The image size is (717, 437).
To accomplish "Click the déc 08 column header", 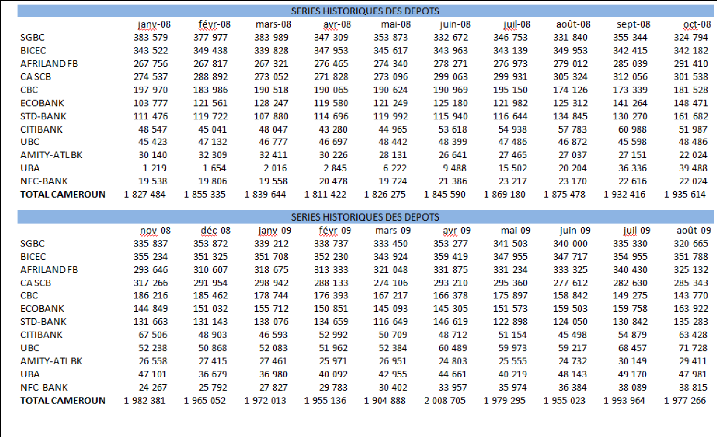I will (x=215, y=231).
